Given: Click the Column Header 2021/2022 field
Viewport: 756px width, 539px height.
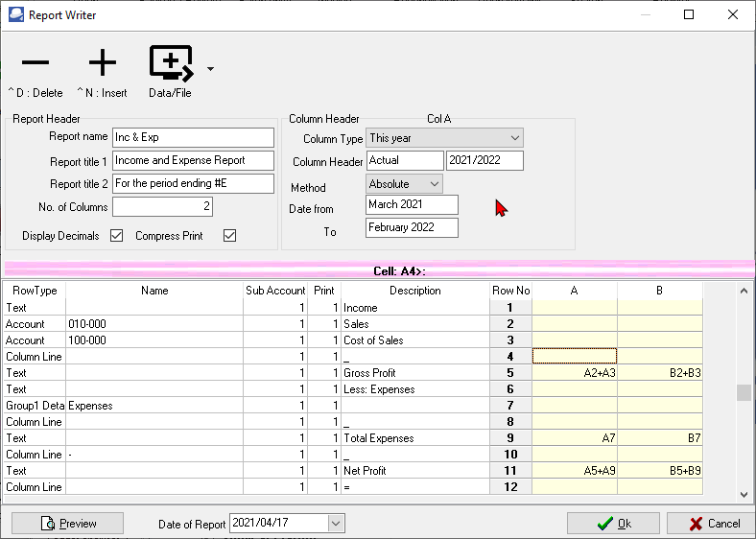Looking at the screenshot, I should click(484, 160).
